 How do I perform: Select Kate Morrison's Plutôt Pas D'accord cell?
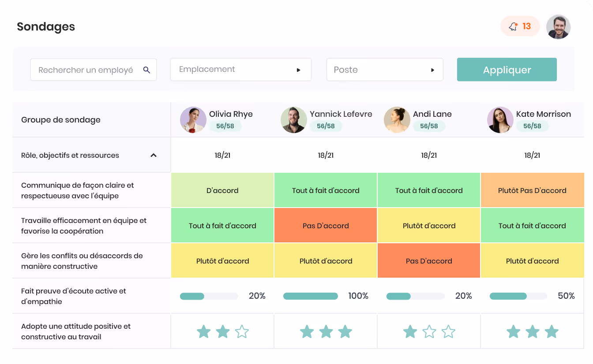pos(532,190)
